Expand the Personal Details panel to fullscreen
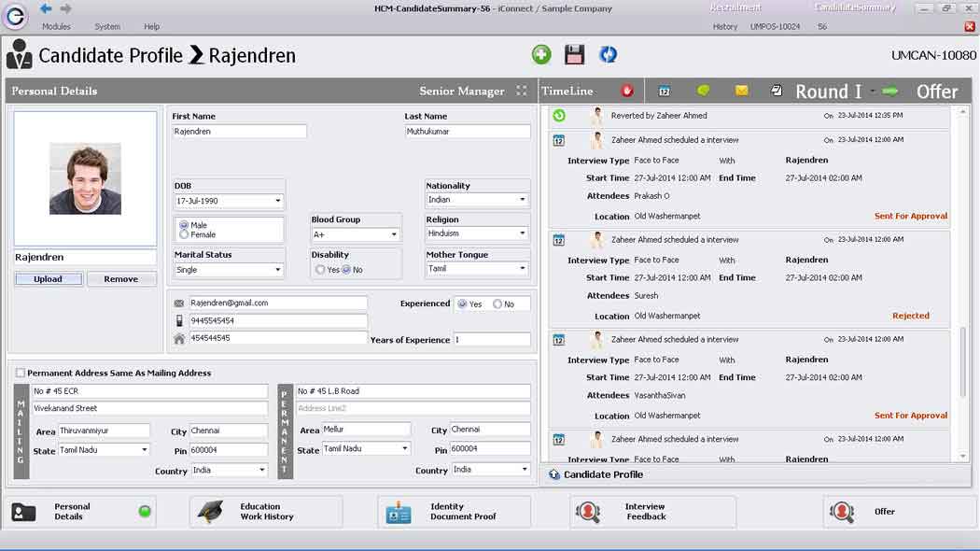This screenshot has width=980, height=551. tap(522, 91)
